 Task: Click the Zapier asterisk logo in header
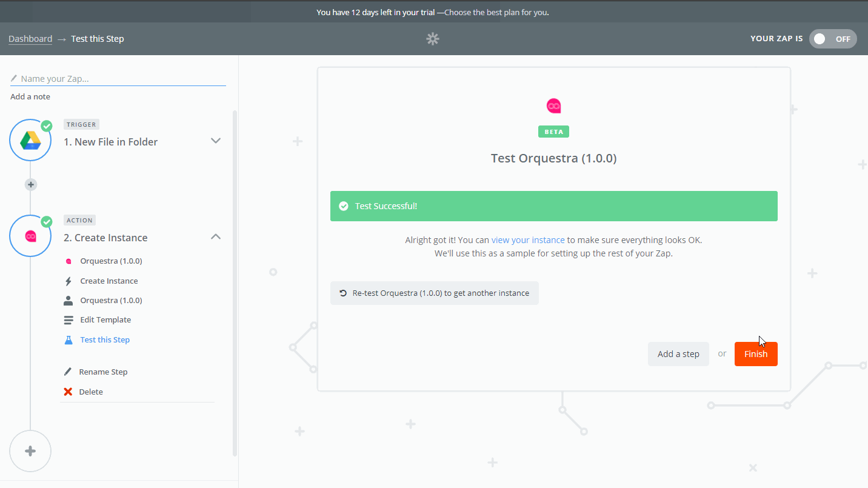click(x=432, y=39)
